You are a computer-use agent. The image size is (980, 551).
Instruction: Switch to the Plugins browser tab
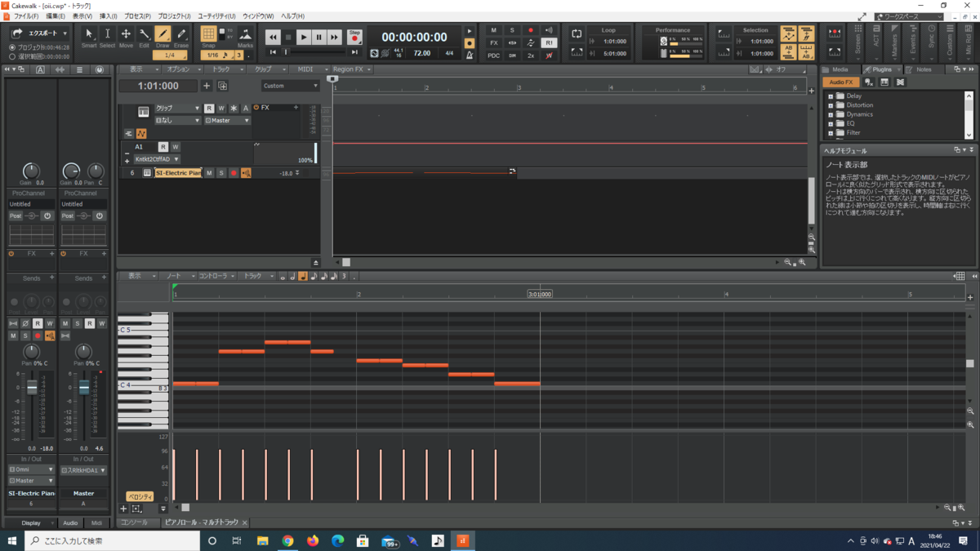tap(882, 69)
